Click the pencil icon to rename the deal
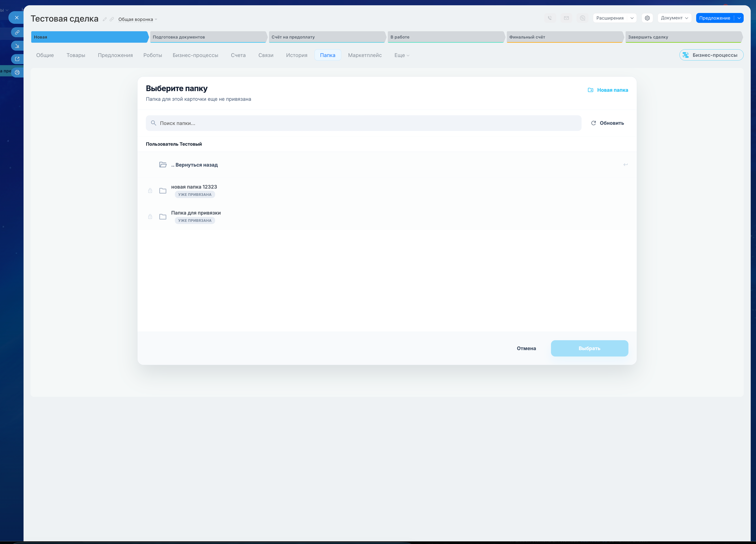Image resolution: width=756 pixels, height=544 pixels. point(105,19)
